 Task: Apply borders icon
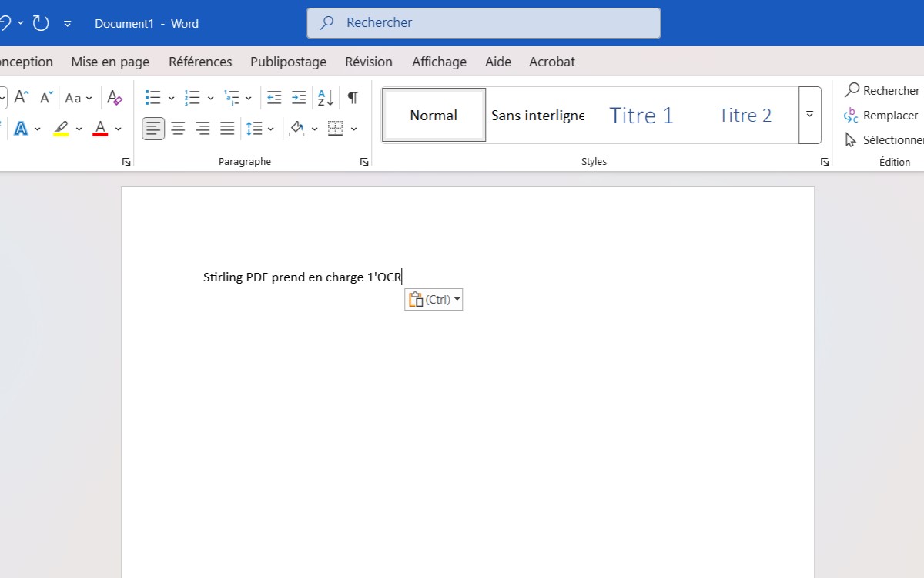[336, 129]
